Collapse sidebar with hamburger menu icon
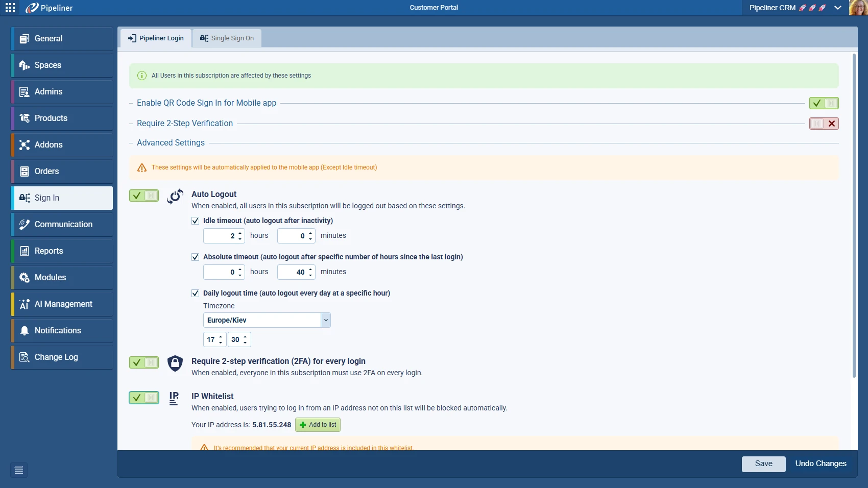Image resolution: width=868 pixels, height=488 pixels. tap(19, 470)
